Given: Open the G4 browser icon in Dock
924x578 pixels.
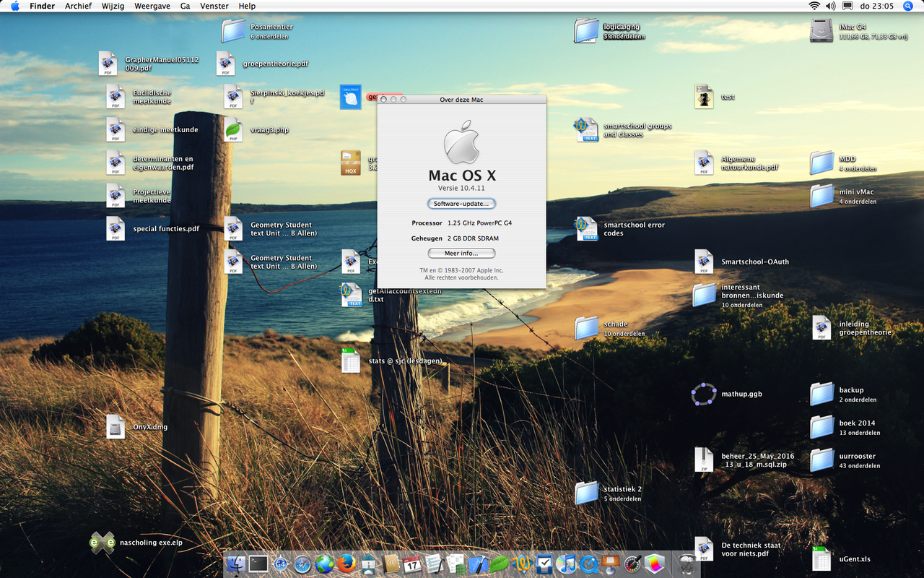Looking at the screenshot, I should [x=281, y=564].
